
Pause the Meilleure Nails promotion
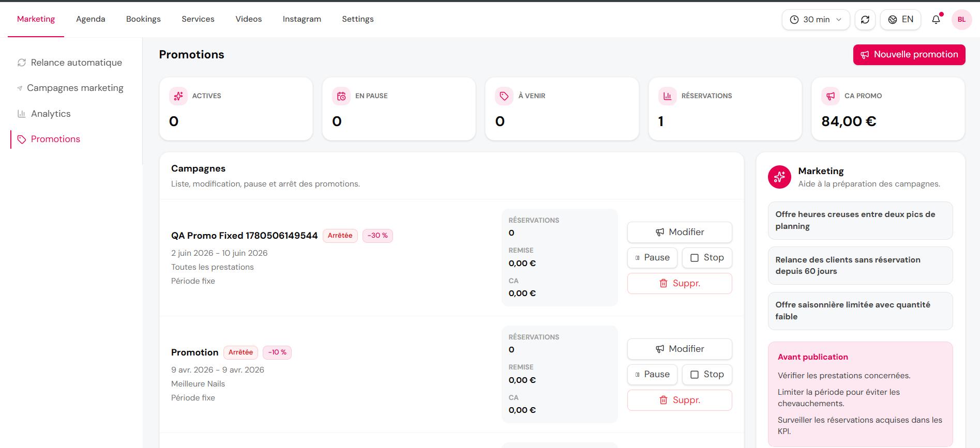click(x=652, y=375)
